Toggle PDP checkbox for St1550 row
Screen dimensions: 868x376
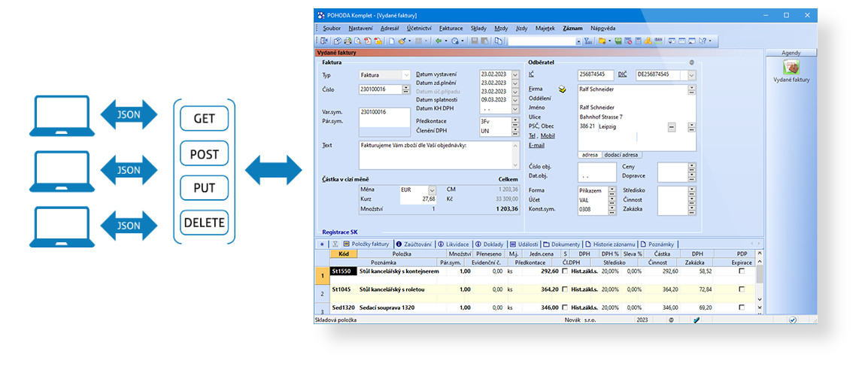click(x=742, y=271)
